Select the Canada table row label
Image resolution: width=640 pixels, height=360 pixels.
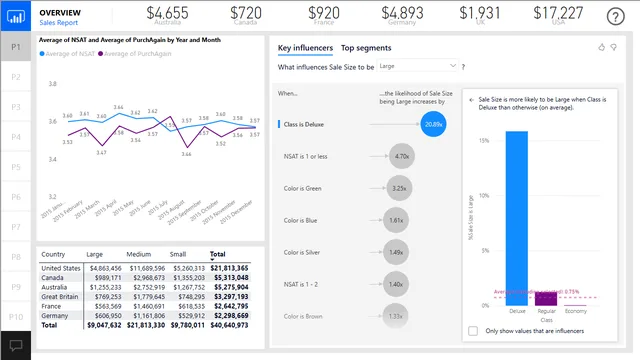pyautogui.click(x=52, y=278)
